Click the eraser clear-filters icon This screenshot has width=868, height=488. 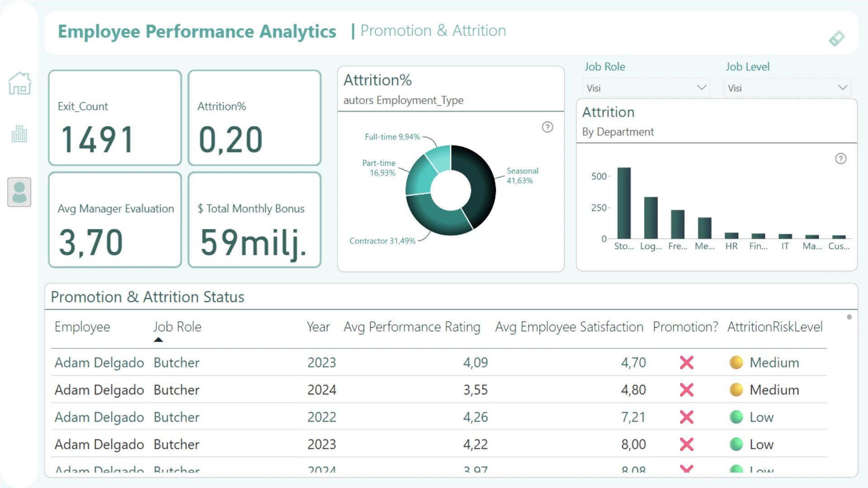[836, 39]
